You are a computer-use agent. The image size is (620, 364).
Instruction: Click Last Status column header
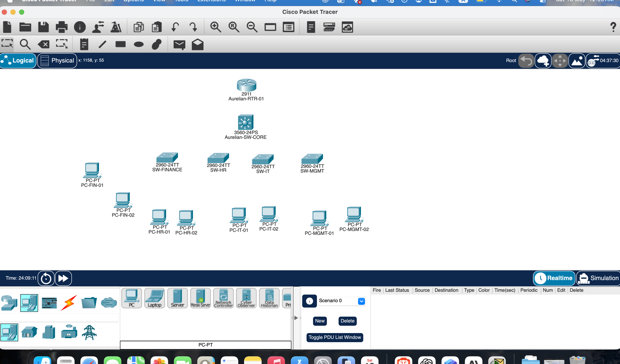click(397, 290)
